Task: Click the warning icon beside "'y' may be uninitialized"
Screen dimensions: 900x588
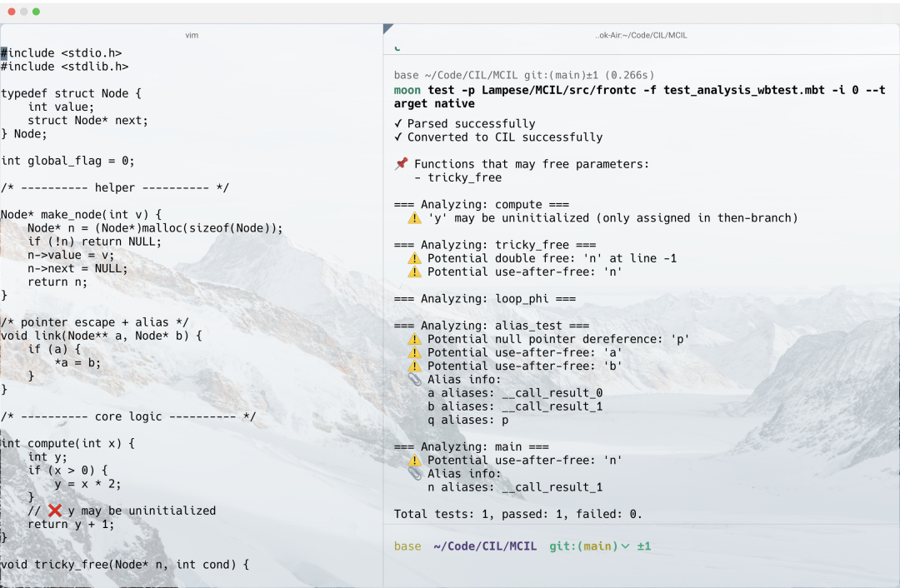Action: [414, 218]
